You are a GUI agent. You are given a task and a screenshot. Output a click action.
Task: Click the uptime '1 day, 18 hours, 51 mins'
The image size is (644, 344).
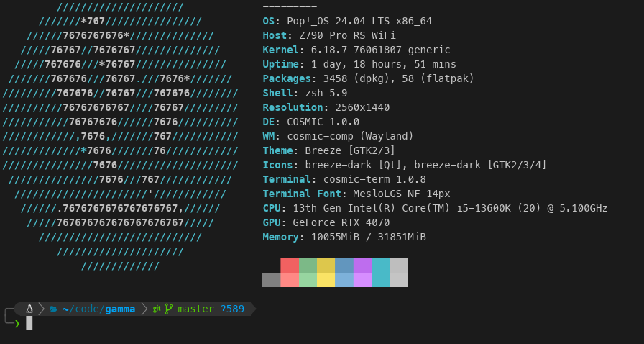pyautogui.click(x=383, y=65)
